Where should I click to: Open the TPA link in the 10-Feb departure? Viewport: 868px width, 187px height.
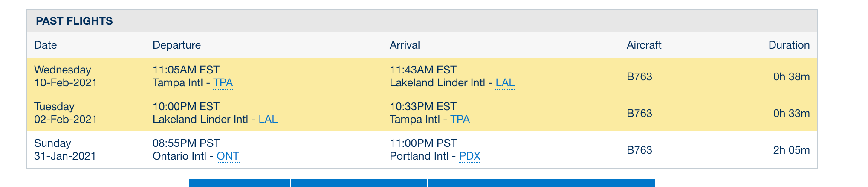pos(223,83)
